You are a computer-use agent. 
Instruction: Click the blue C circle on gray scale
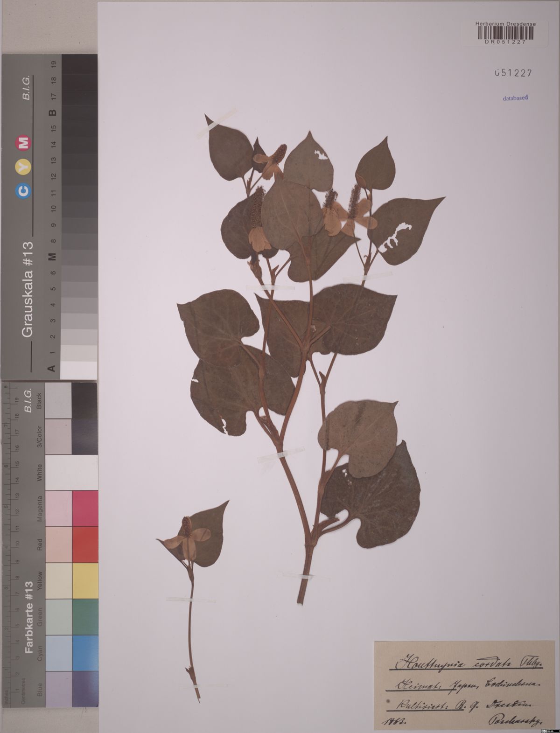(23, 191)
